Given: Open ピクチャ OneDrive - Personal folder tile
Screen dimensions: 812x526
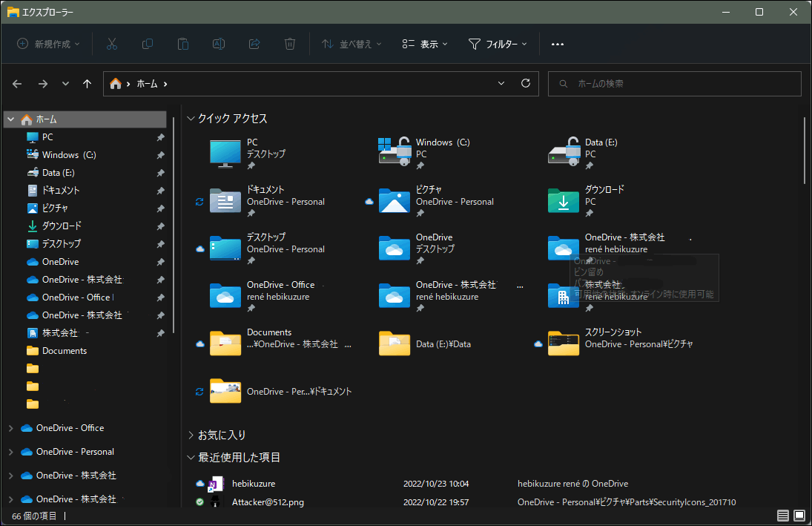Looking at the screenshot, I should pyautogui.click(x=437, y=201).
